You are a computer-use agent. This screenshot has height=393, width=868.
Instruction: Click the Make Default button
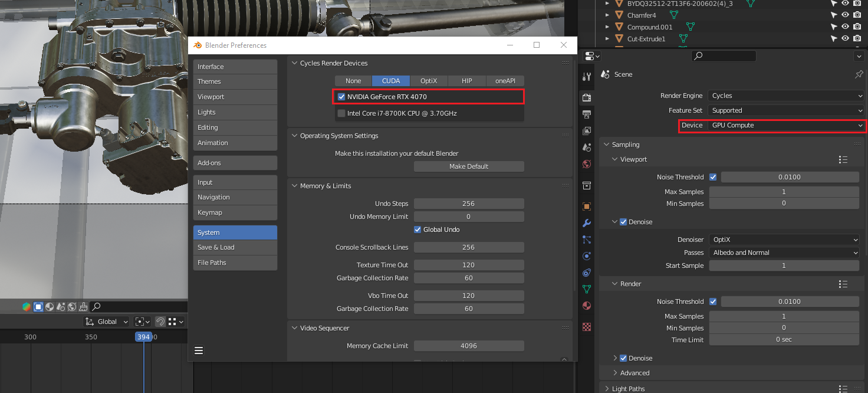pyautogui.click(x=469, y=166)
